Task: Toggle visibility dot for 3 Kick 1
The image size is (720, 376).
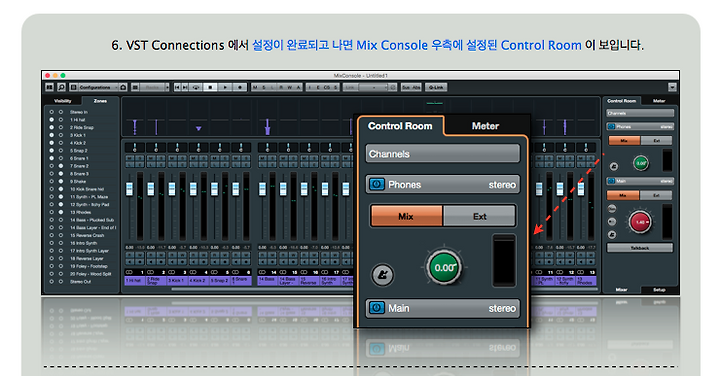Action: pyautogui.click(x=51, y=135)
